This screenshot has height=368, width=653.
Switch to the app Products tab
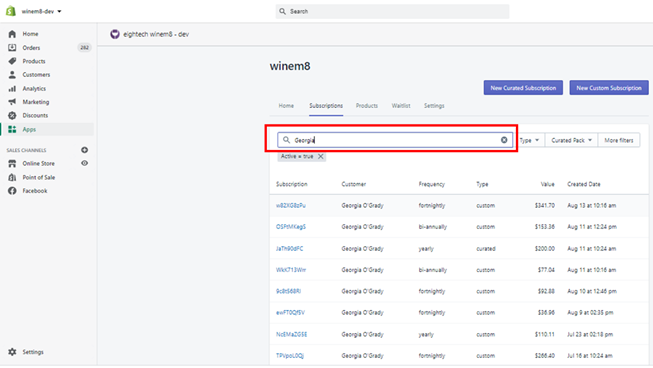click(367, 106)
